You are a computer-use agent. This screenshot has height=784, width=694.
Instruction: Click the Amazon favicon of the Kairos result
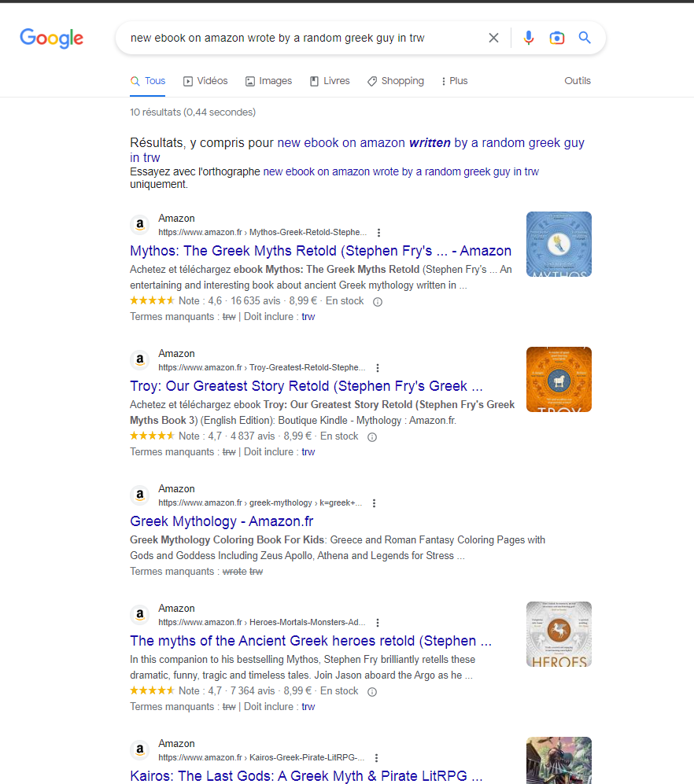pyautogui.click(x=140, y=749)
